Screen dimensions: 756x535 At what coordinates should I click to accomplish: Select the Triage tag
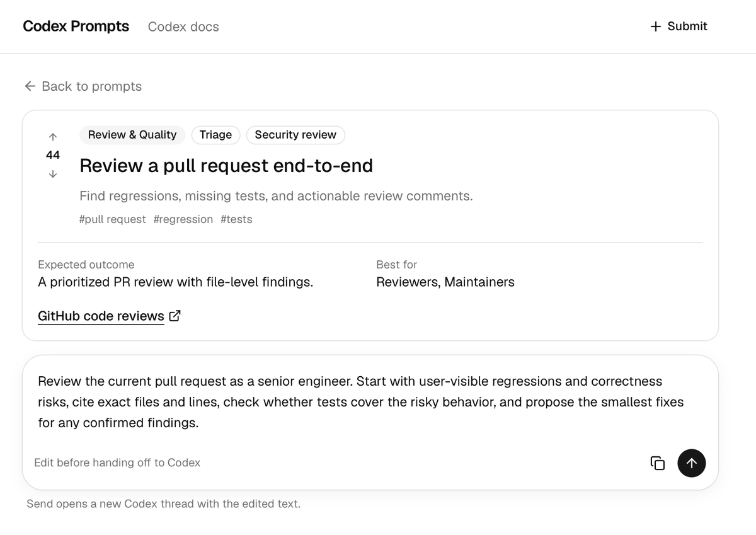click(x=215, y=135)
